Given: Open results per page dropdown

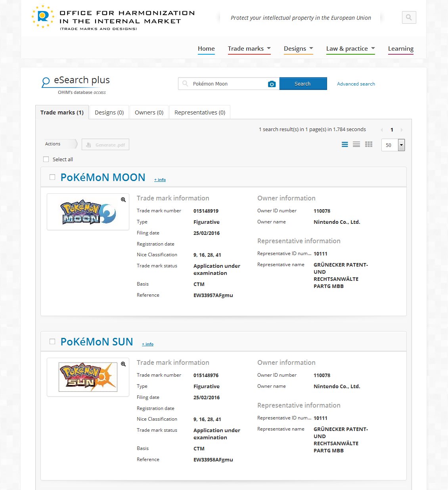Looking at the screenshot, I should click(x=401, y=145).
